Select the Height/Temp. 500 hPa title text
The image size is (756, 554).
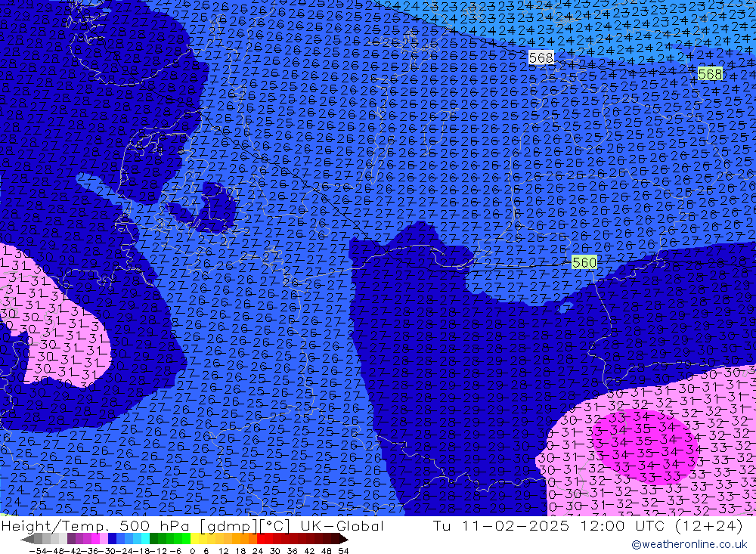97,526
